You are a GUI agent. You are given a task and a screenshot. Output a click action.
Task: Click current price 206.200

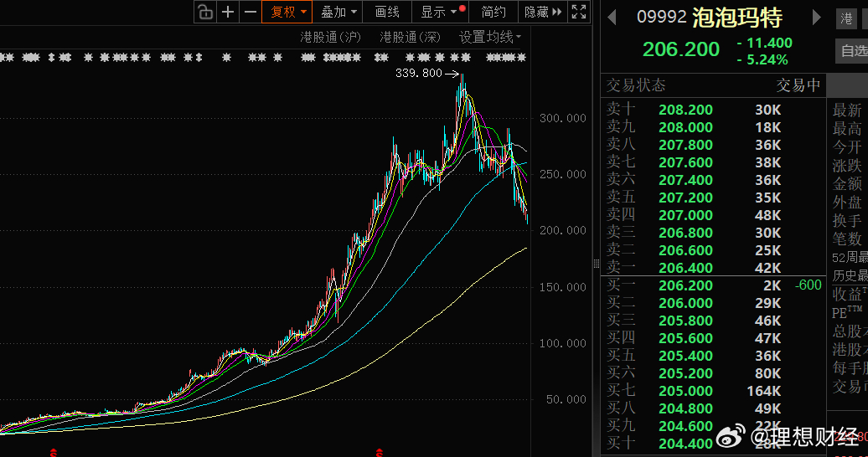(x=681, y=49)
